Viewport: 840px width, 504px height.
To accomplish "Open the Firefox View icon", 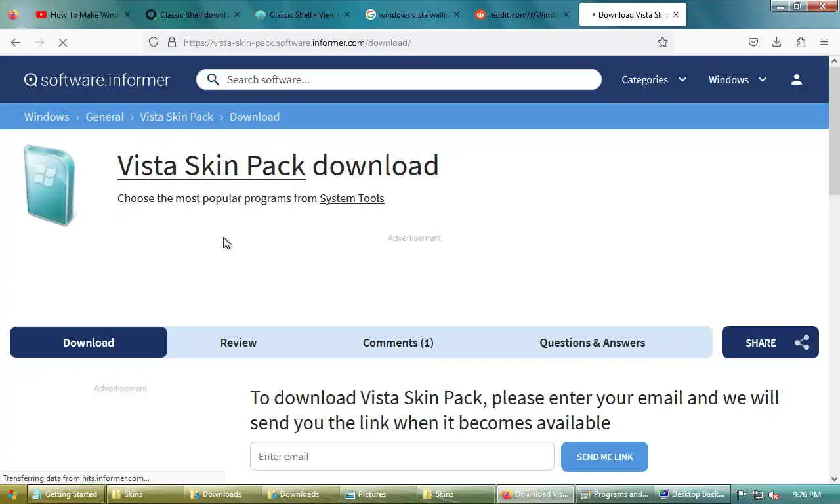I will (12, 14).
